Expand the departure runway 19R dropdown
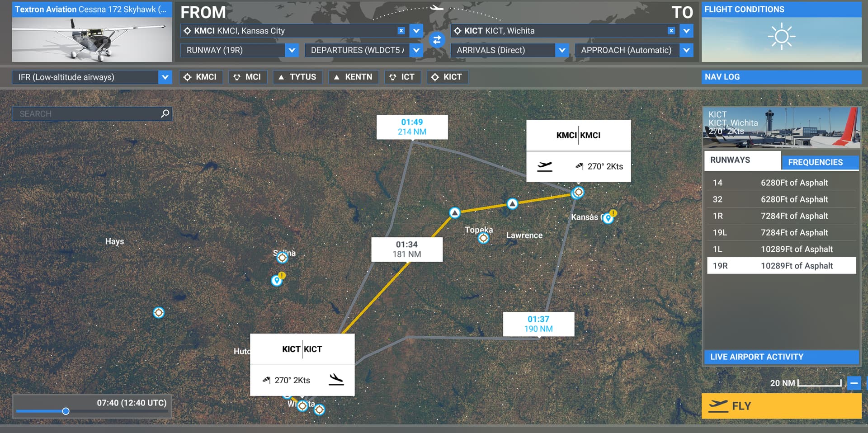This screenshot has height=433, width=868. (292, 50)
